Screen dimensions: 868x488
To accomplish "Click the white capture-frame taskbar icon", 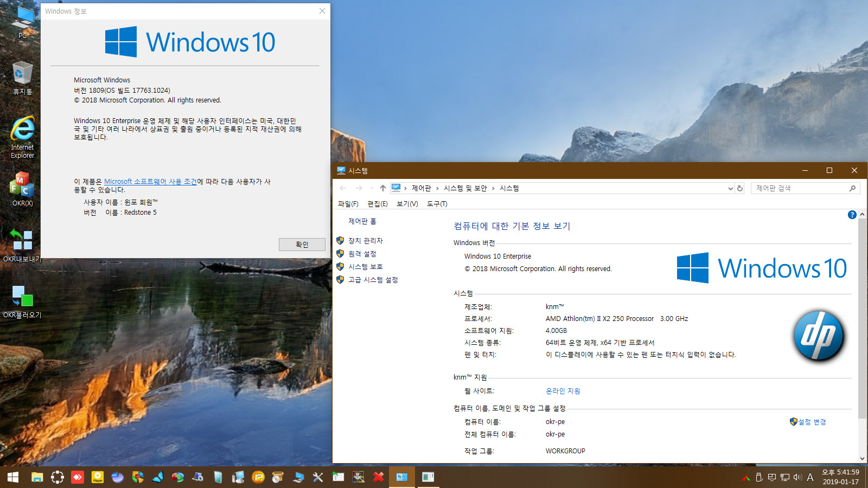I will click(x=58, y=477).
